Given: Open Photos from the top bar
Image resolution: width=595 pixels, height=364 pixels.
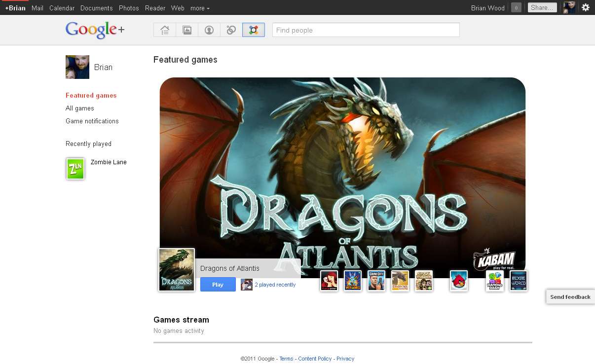Looking at the screenshot, I should 129,8.
